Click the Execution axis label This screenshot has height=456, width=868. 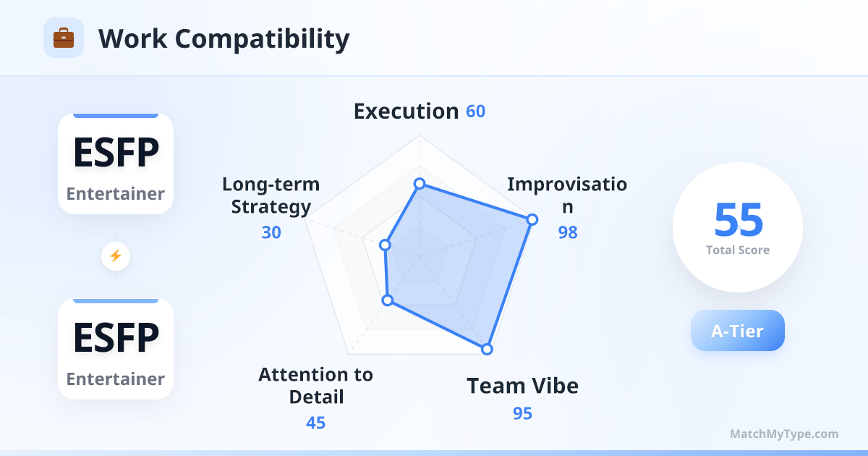(406, 111)
